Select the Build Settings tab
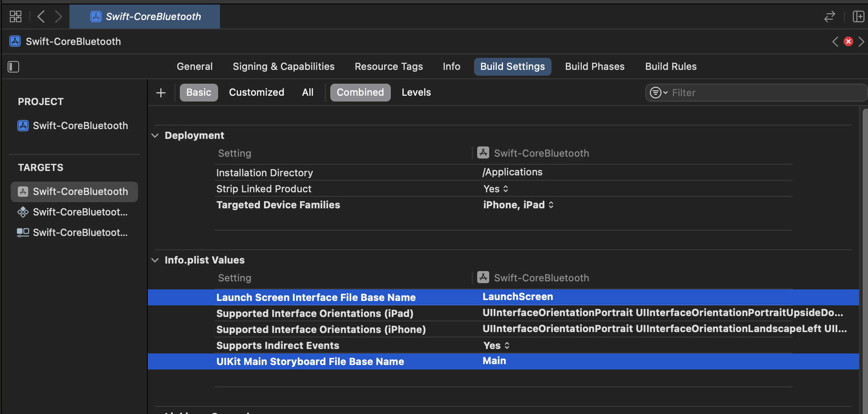Viewport: 868px width, 414px height. pos(512,66)
